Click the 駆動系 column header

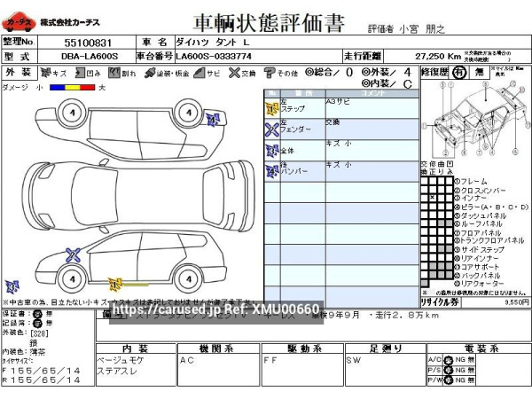303,348
